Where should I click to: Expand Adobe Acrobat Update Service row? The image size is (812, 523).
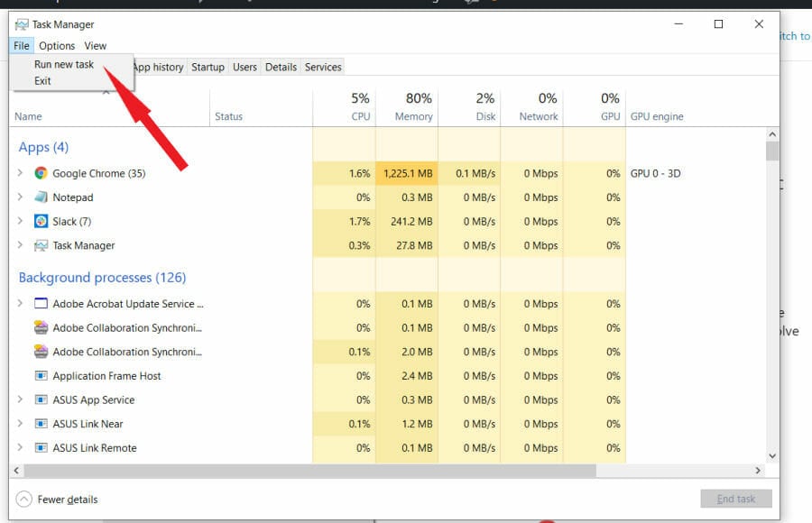(20, 303)
